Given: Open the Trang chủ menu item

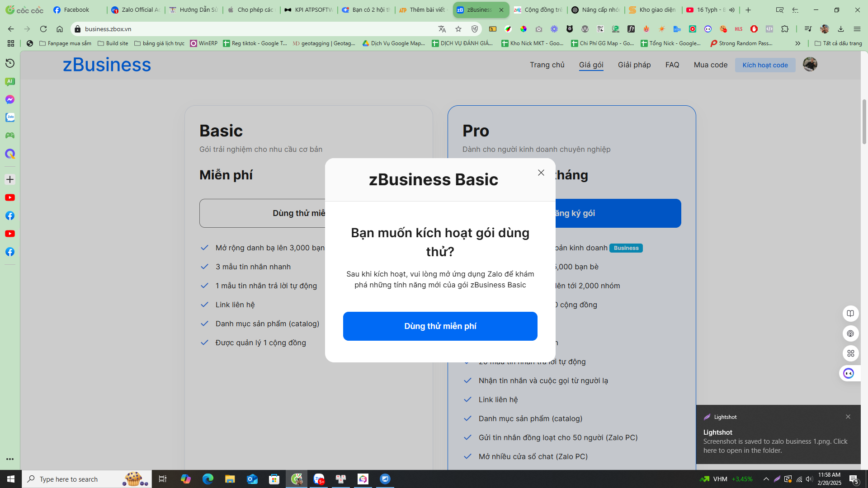Looking at the screenshot, I should click(547, 65).
